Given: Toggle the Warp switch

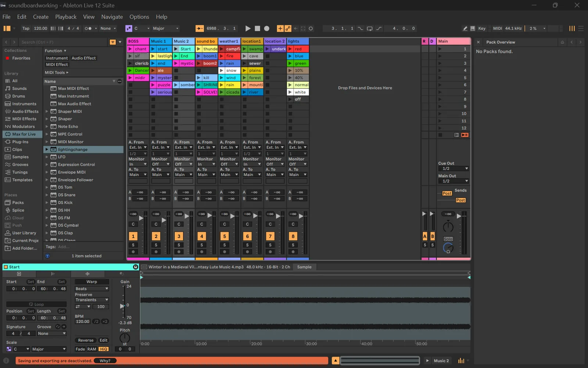Looking at the screenshot, I should 92,282.
